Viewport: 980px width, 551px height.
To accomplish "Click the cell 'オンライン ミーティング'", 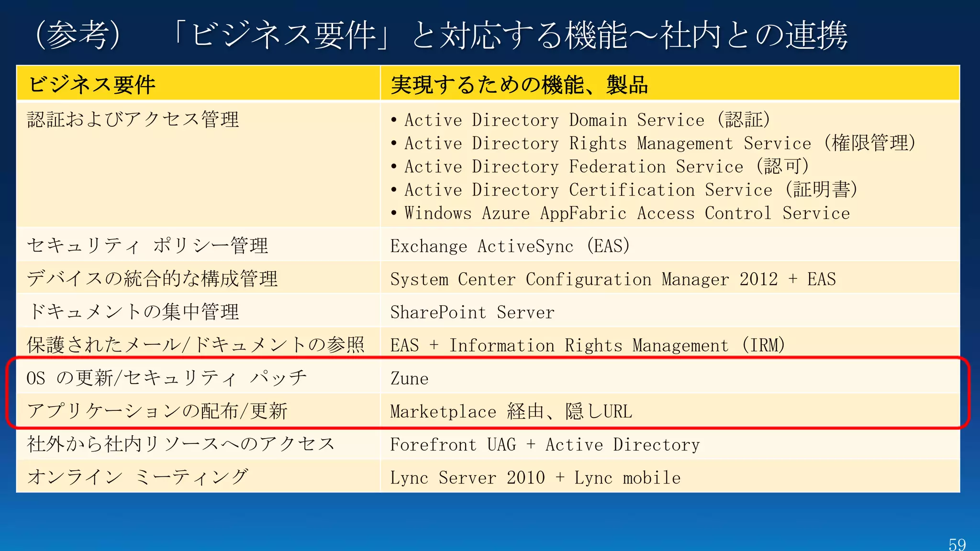I will [199, 476].
